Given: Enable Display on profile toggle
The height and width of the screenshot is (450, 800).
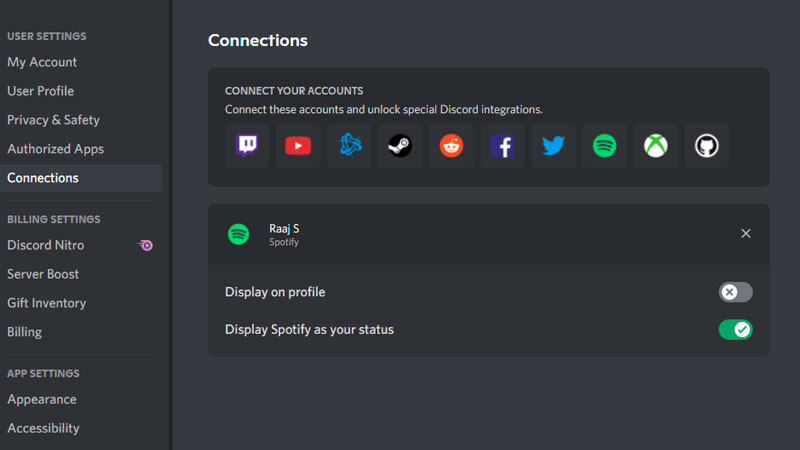Looking at the screenshot, I should pyautogui.click(x=735, y=292).
